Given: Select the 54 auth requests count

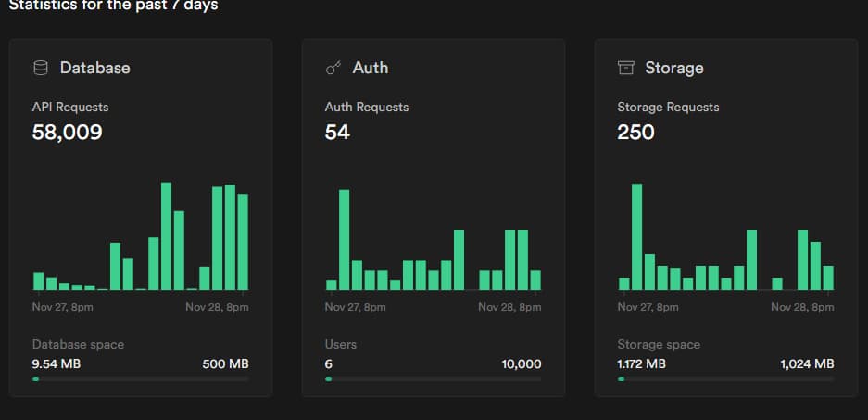Looking at the screenshot, I should coord(337,133).
